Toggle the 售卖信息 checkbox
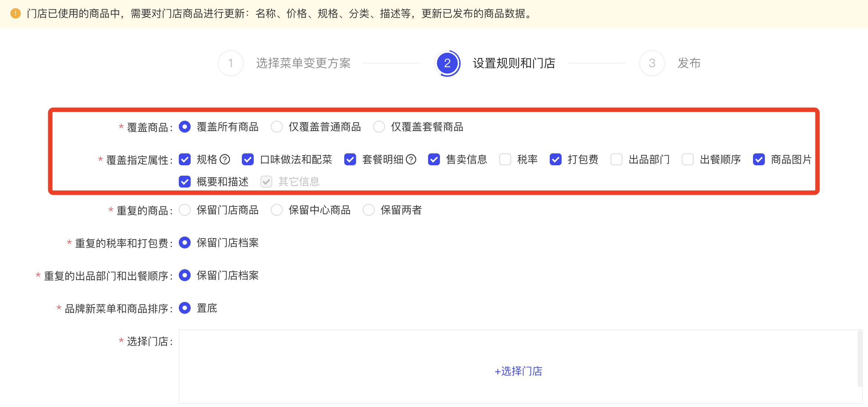 [x=434, y=160]
